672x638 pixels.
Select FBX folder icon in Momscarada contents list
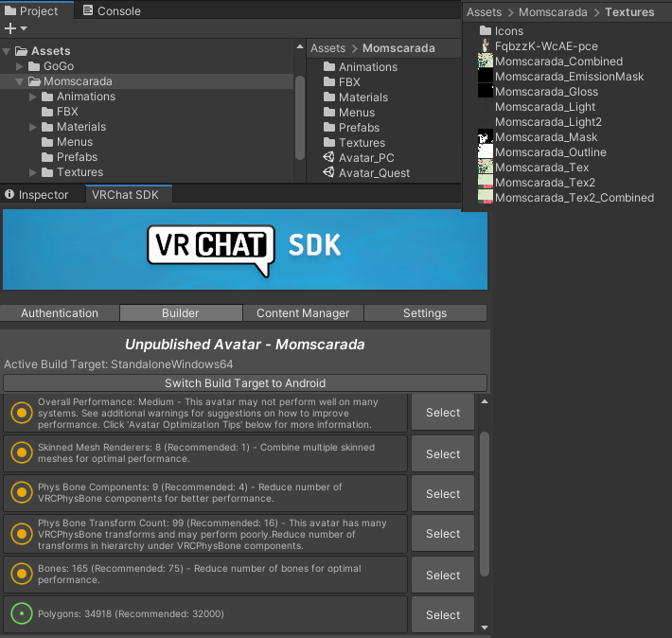pos(329,81)
